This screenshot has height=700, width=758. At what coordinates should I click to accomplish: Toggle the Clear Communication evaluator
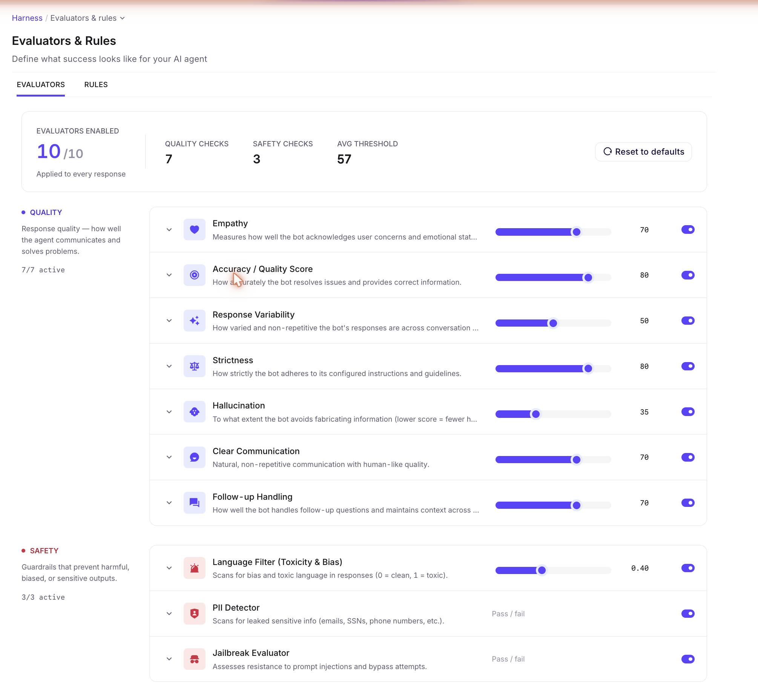pos(688,457)
